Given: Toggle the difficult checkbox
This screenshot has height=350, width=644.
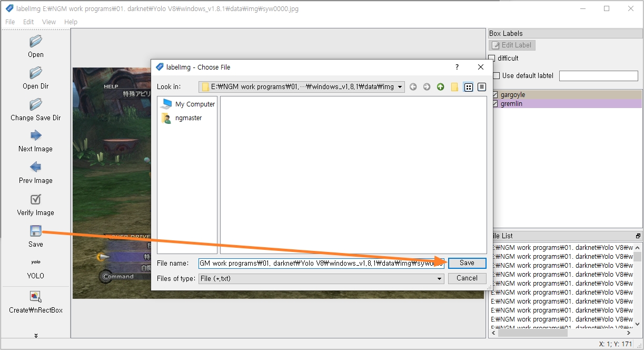Looking at the screenshot, I should 492,58.
